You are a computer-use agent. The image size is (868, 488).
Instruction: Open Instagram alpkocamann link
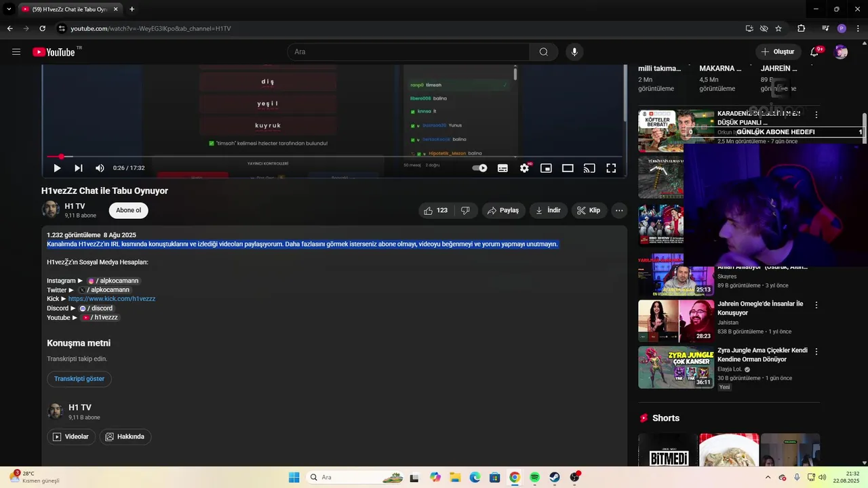tap(113, 281)
